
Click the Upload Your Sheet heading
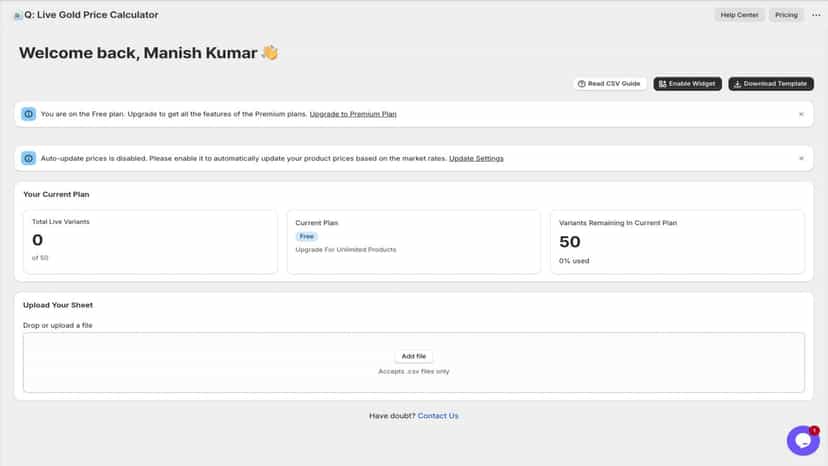[x=58, y=305]
